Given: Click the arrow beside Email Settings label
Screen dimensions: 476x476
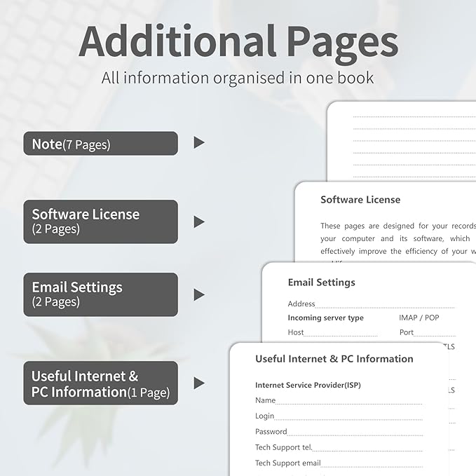Looking at the screenshot, I should point(199,294).
